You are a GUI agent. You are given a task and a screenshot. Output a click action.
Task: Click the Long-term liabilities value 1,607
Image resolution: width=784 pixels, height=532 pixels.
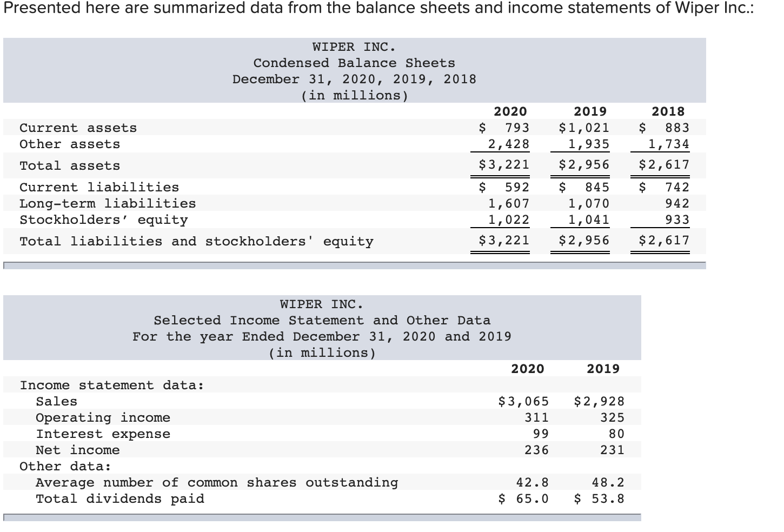pyautogui.click(x=508, y=203)
